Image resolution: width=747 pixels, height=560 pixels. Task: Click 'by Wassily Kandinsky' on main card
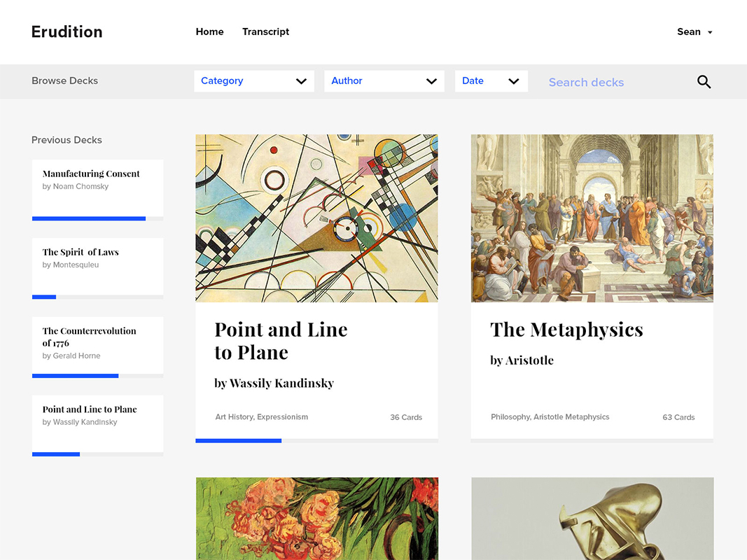tap(274, 384)
